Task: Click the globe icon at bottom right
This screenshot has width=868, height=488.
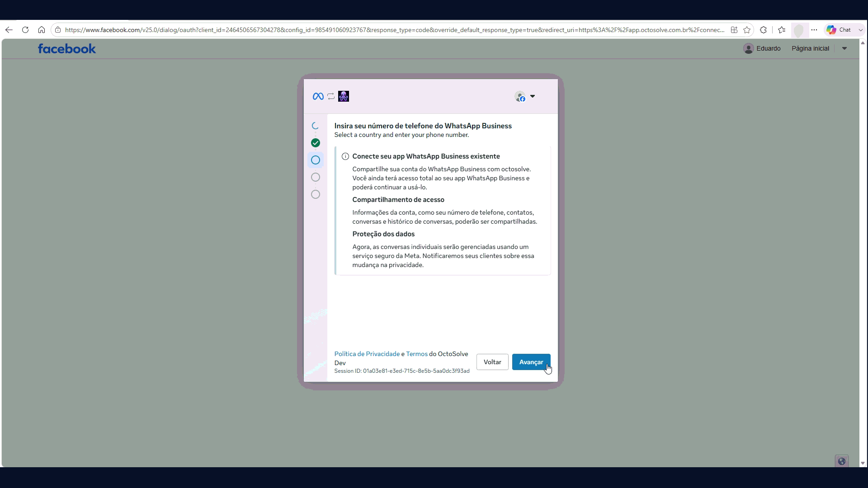Action: [842, 461]
